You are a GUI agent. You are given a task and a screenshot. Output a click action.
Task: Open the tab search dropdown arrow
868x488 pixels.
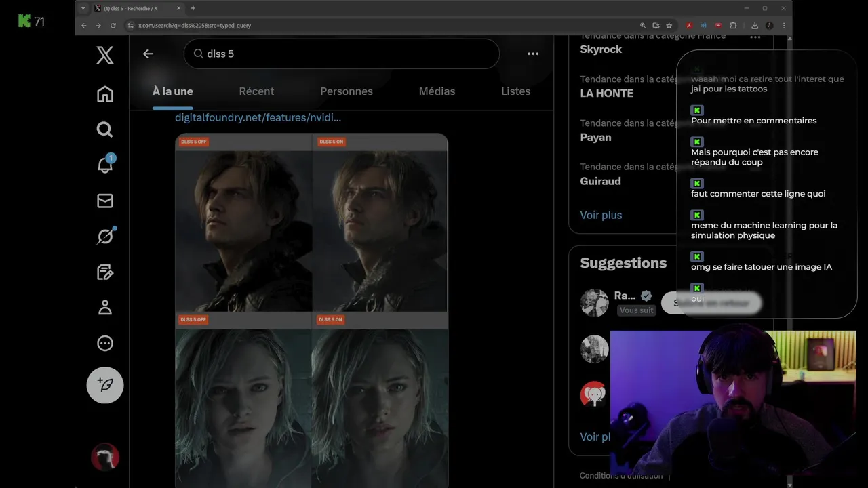click(x=83, y=8)
